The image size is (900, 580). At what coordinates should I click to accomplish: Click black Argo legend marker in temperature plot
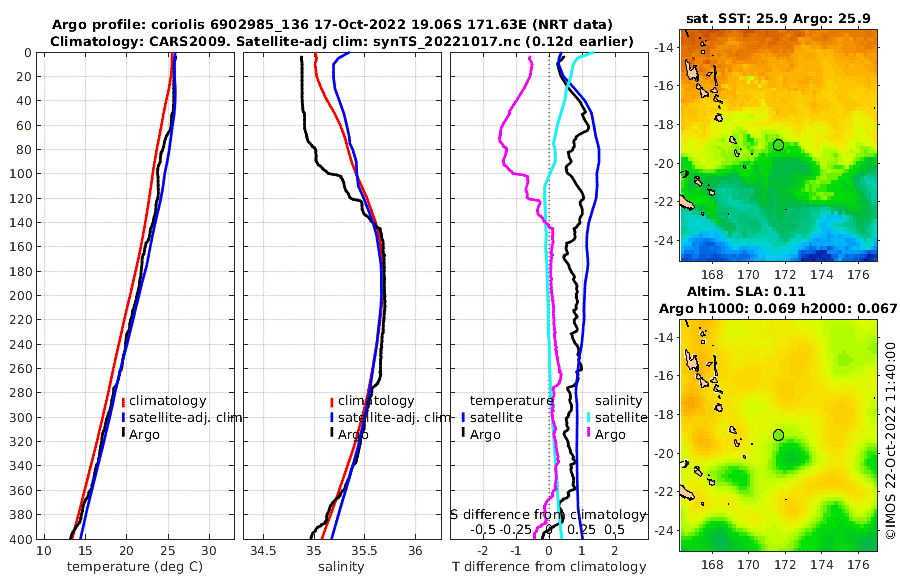coord(123,434)
